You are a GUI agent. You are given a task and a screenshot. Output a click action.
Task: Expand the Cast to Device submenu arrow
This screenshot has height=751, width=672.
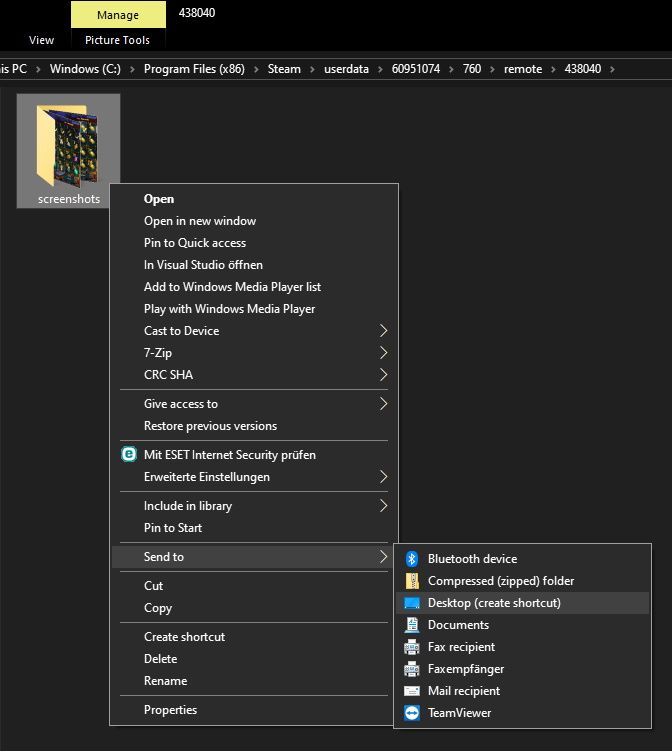click(x=383, y=330)
